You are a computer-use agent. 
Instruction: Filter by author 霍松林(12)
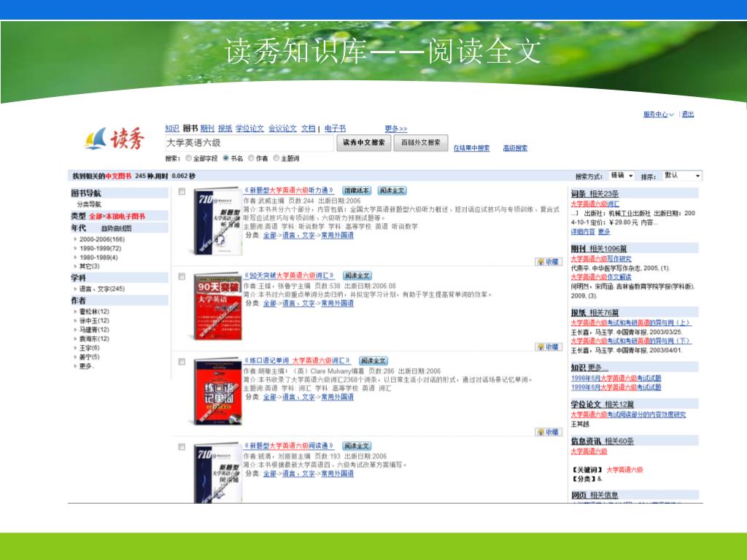pos(94,312)
